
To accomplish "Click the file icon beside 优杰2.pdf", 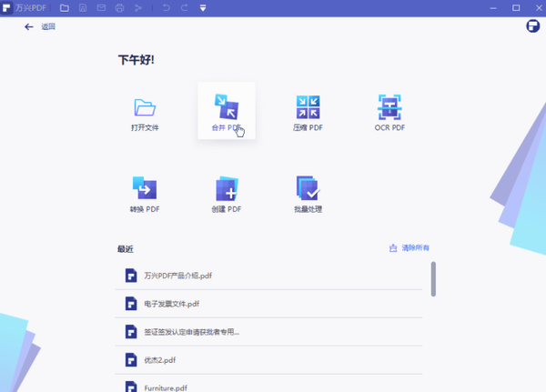I will pos(131,359).
